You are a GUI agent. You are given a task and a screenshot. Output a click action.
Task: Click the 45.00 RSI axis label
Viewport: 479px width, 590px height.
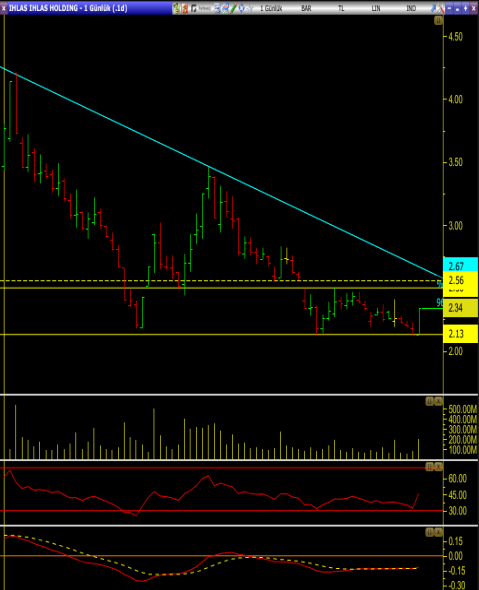[458, 495]
